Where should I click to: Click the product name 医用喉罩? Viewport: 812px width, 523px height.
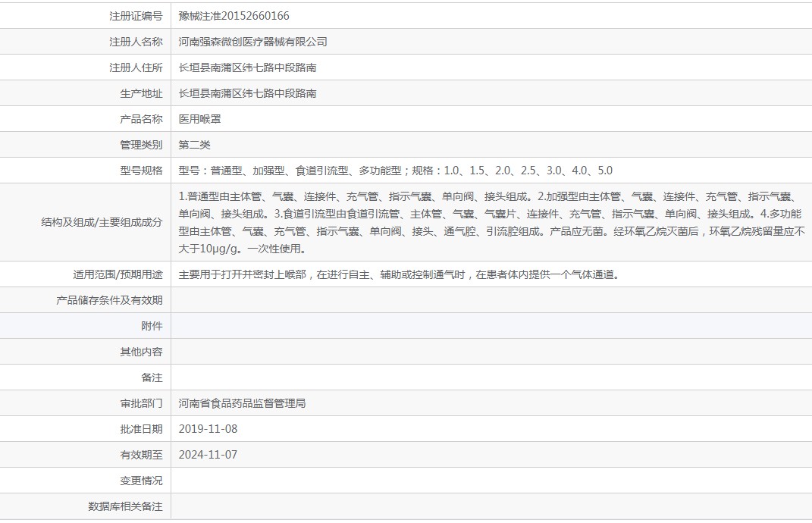coord(199,119)
